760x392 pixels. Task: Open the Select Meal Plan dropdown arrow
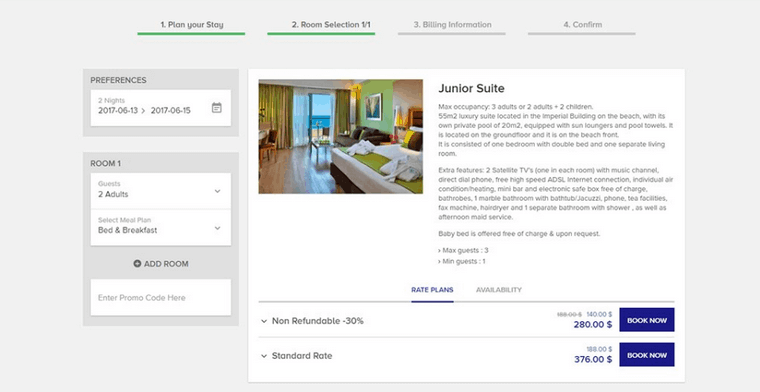218,228
